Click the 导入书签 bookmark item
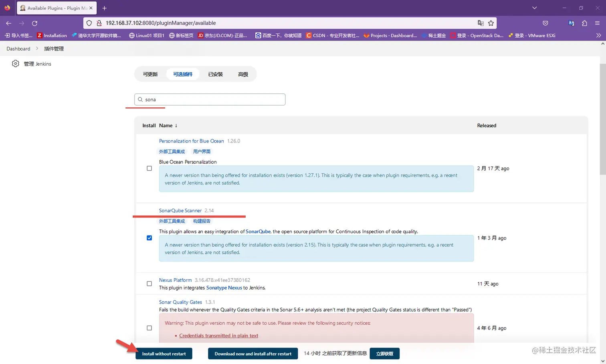 18,35
